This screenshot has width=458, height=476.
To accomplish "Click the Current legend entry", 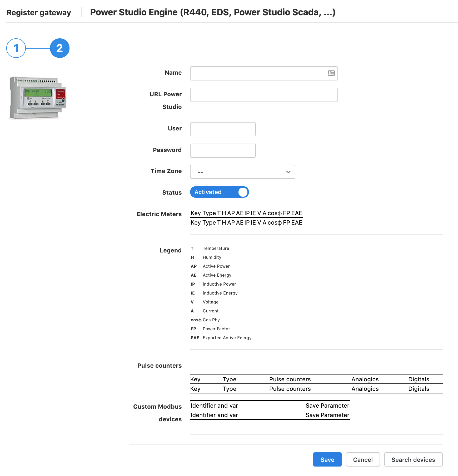I will [211, 311].
